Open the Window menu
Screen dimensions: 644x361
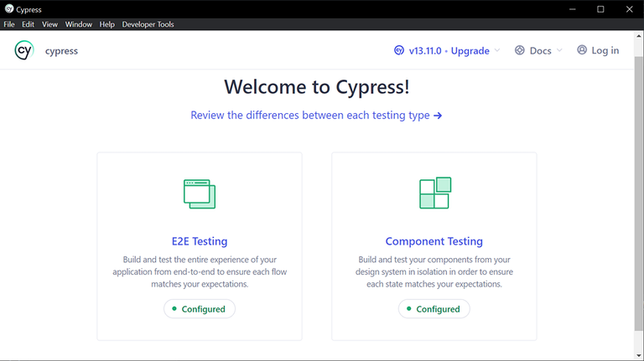[x=79, y=24]
